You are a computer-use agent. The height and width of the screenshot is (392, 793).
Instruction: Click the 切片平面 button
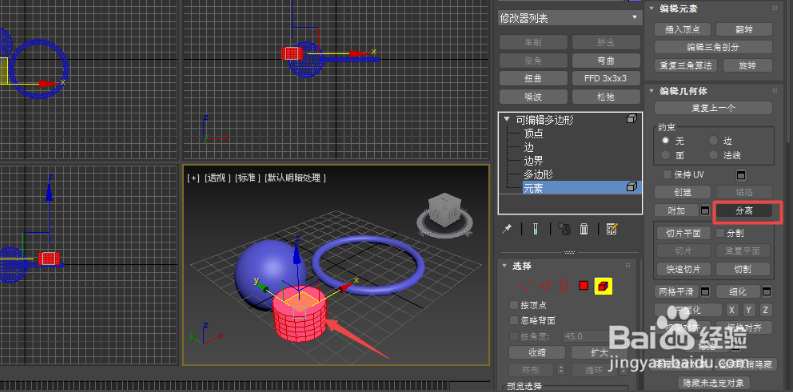683,233
